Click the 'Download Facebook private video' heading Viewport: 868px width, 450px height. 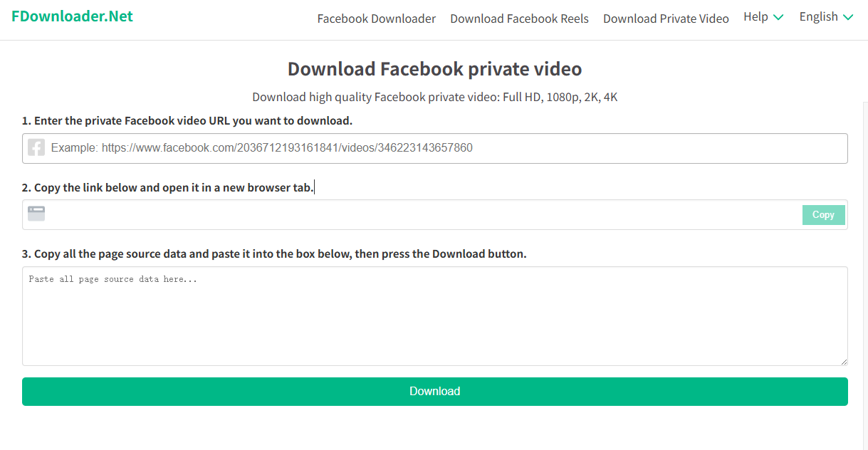(x=434, y=69)
